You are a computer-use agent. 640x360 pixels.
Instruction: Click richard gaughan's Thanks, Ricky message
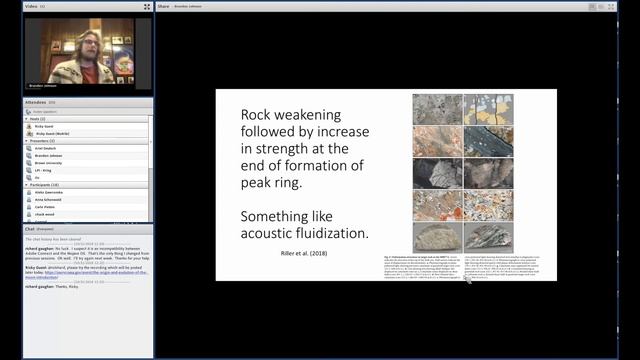point(51,287)
